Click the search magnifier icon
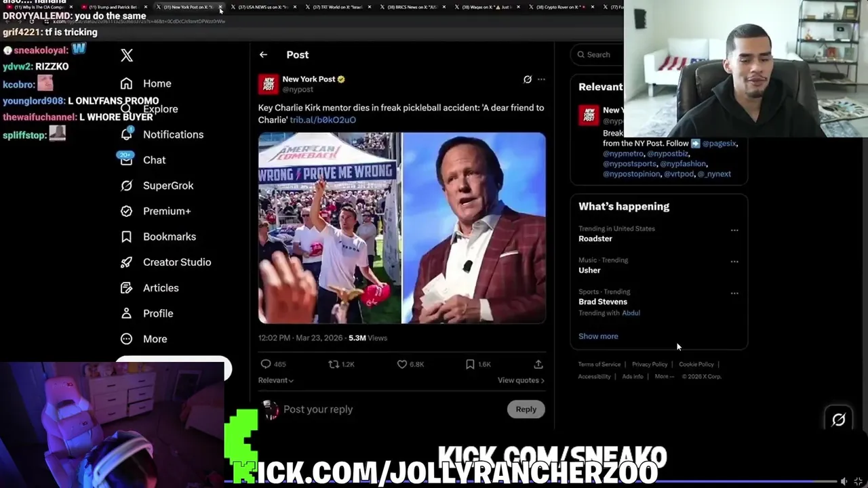868x488 pixels. click(x=581, y=55)
